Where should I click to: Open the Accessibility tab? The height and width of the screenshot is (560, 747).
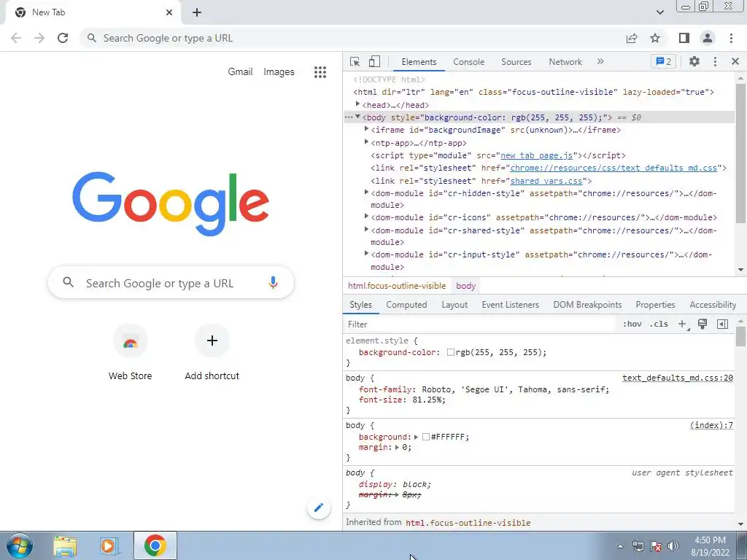click(713, 305)
